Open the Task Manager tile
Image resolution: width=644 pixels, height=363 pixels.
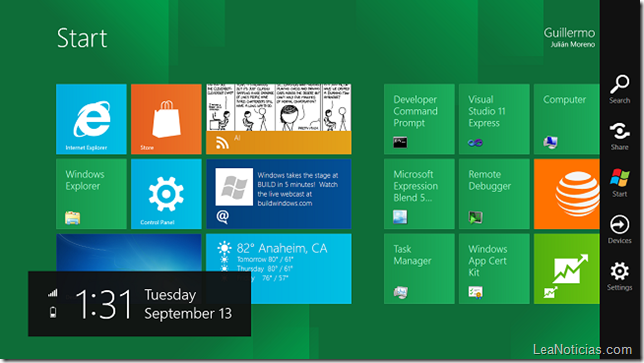419,269
